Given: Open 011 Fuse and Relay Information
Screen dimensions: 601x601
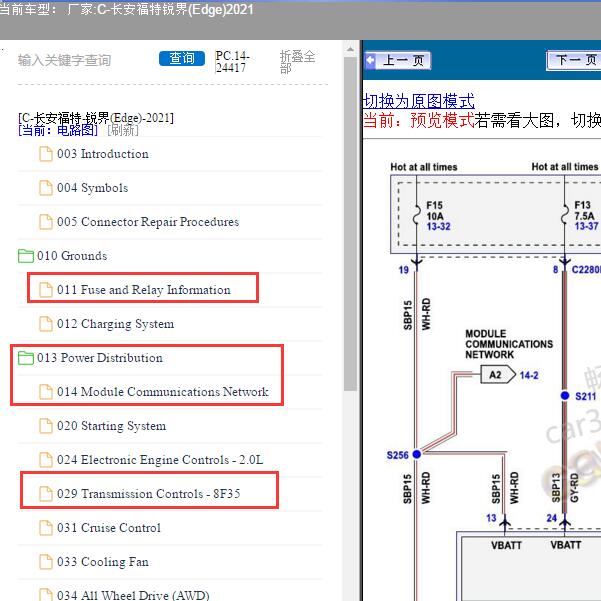Looking at the screenshot, I should [x=144, y=290].
